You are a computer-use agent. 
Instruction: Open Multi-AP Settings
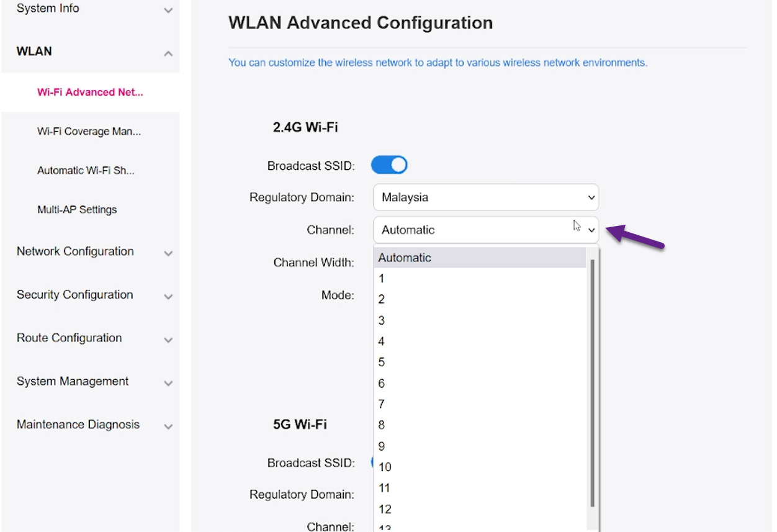77,210
